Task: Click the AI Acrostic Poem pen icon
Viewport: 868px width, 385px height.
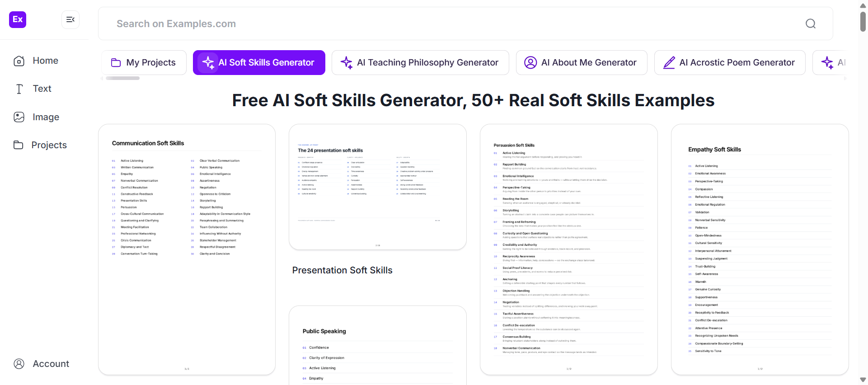Action: 669,62
